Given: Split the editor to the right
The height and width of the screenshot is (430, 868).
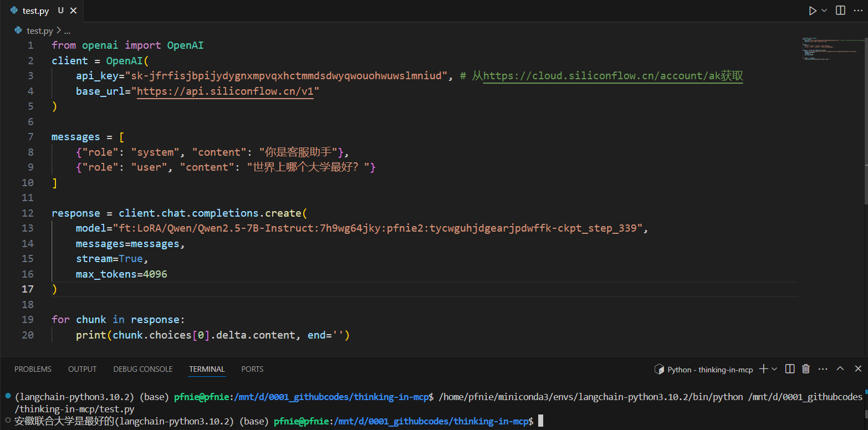Looking at the screenshot, I should pyautogui.click(x=841, y=11).
